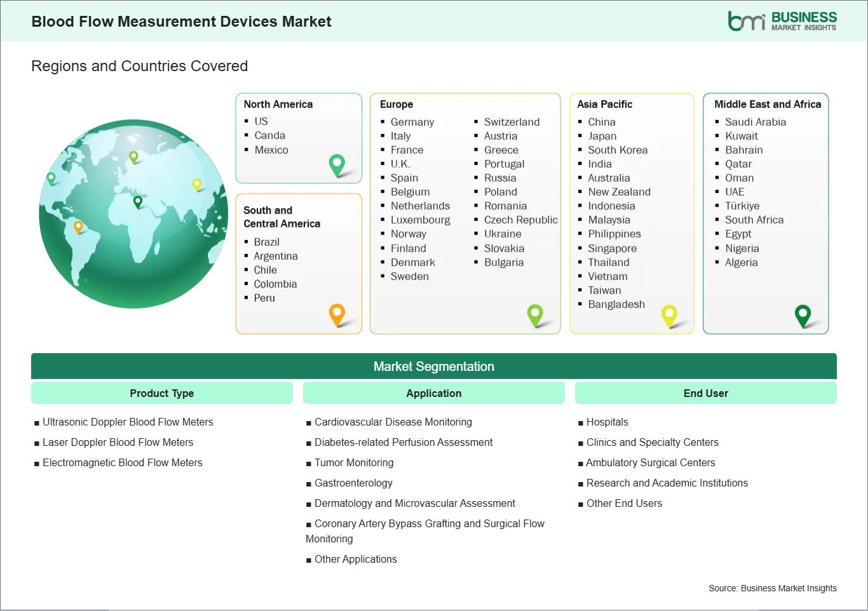This screenshot has height=611, width=868.
Task: Click the light green pin in Europe box
Action: 535,314
